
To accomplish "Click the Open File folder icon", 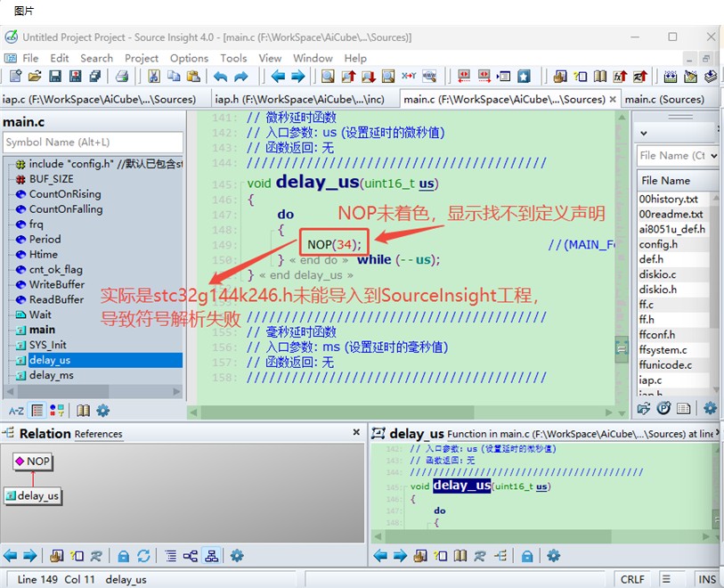I will [x=35, y=77].
